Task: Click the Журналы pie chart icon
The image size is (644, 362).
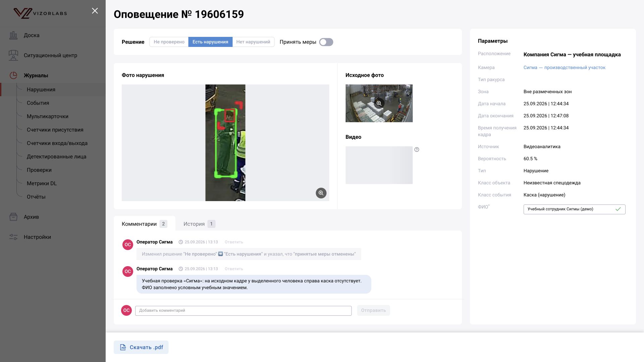Action: pos(13,75)
